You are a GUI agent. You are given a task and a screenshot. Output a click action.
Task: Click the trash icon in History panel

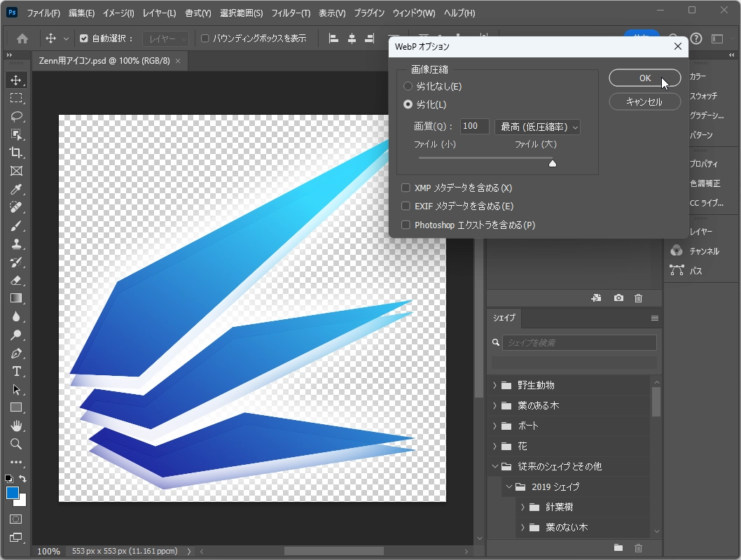(x=639, y=298)
